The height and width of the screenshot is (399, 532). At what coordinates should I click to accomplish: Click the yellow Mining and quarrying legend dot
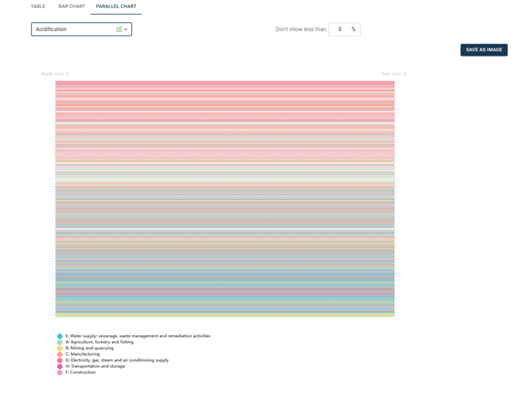tap(60, 349)
